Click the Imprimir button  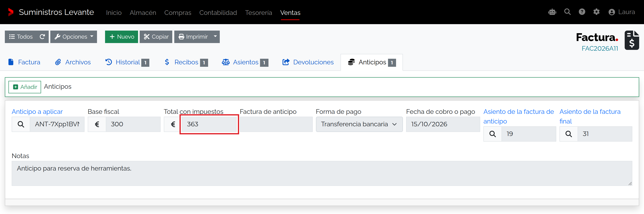(193, 37)
